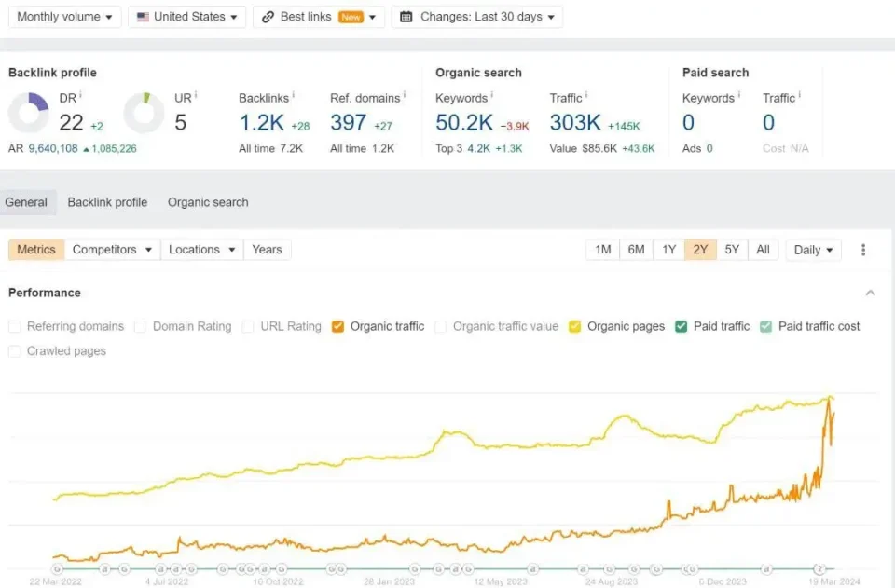Click the AR value 9,640,108

tap(53, 148)
